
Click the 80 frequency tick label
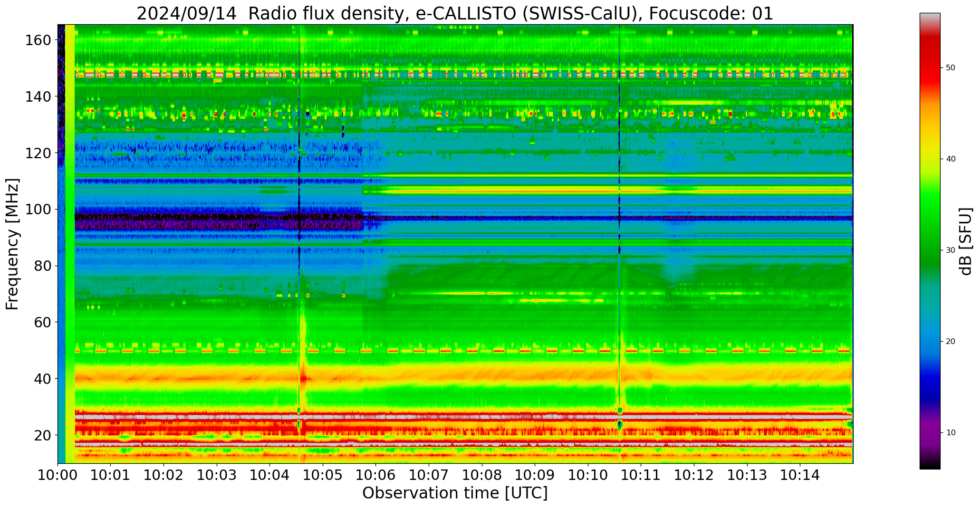point(43,266)
